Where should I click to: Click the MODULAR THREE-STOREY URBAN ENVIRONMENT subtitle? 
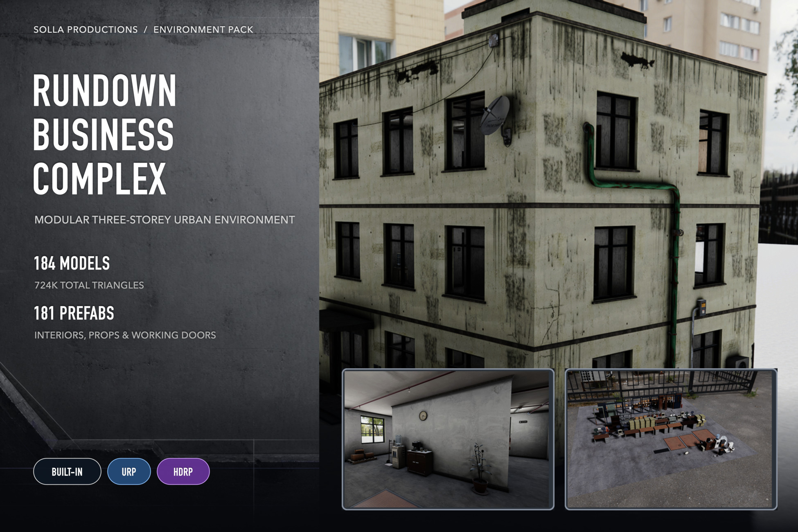pyautogui.click(x=165, y=220)
